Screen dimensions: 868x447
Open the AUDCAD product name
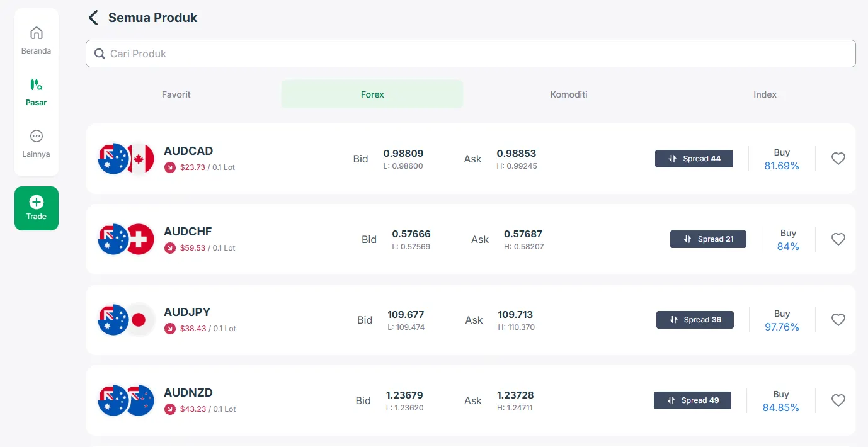[188, 151]
